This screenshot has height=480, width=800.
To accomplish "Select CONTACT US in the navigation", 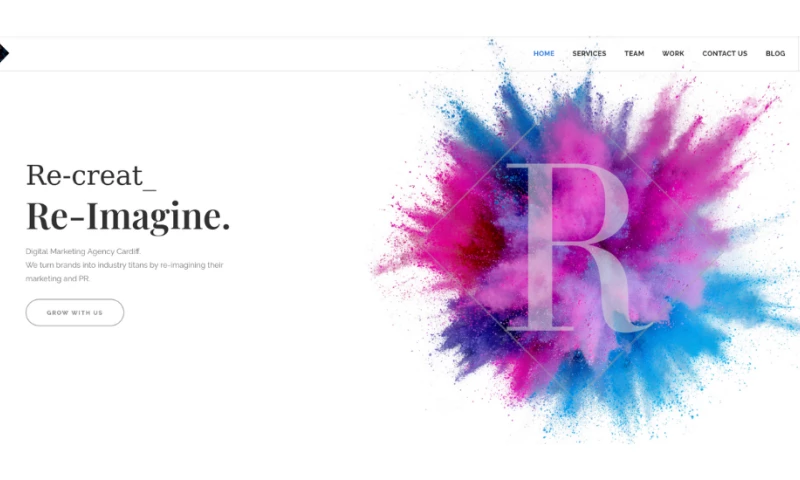I will click(724, 54).
